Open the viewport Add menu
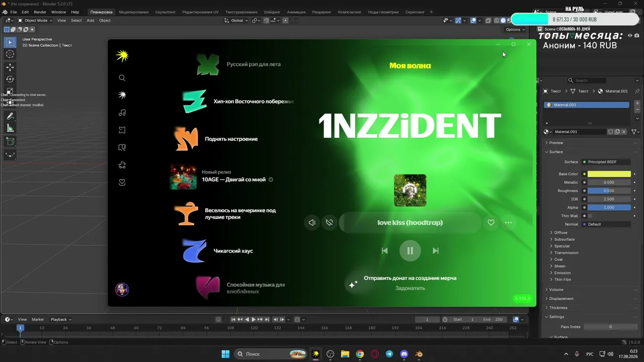The width and height of the screenshot is (644, 362). tap(91, 21)
